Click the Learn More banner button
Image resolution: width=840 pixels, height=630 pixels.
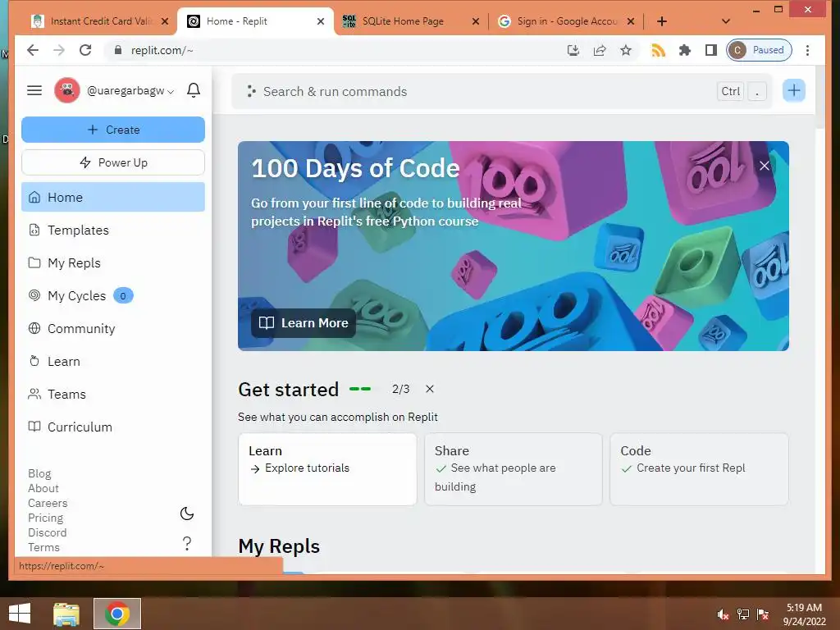coord(304,323)
